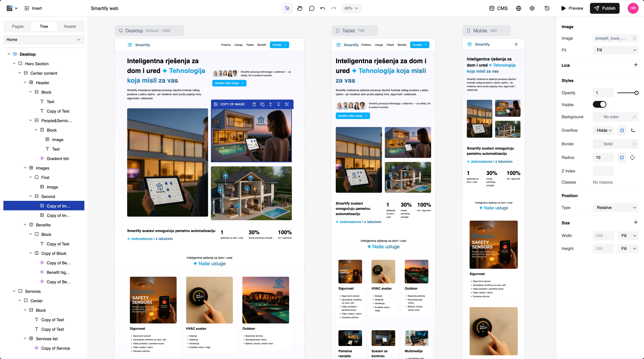Open the comments tool
Image resolution: width=644 pixels, height=359 pixels.
point(311,8)
